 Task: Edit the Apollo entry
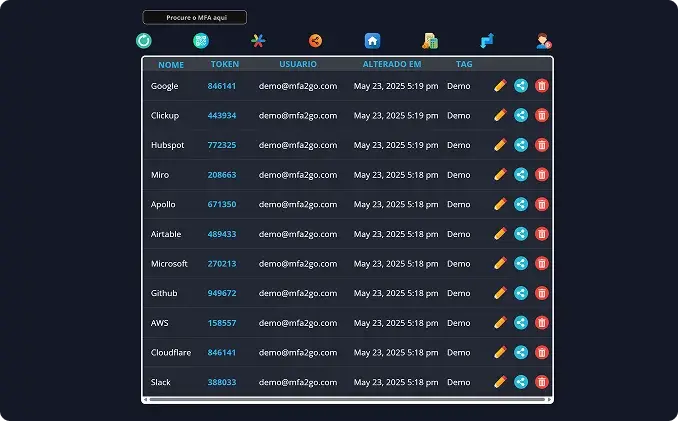point(500,204)
